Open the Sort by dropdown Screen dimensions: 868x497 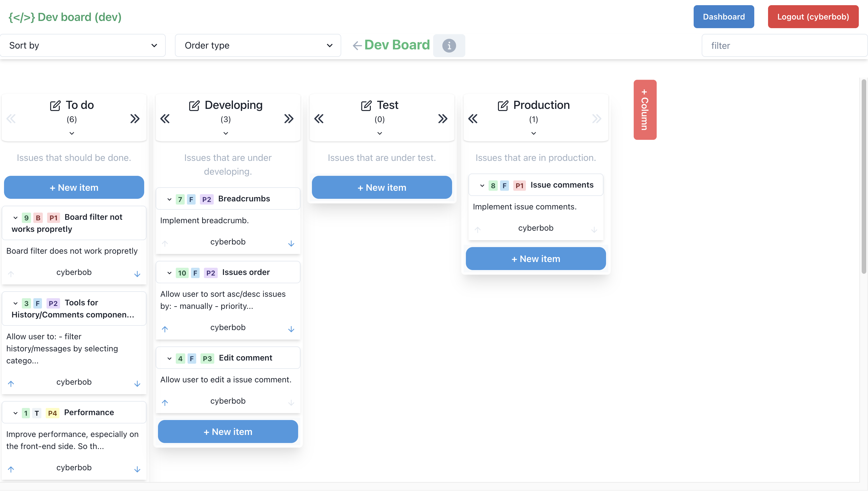pos(83,45)
